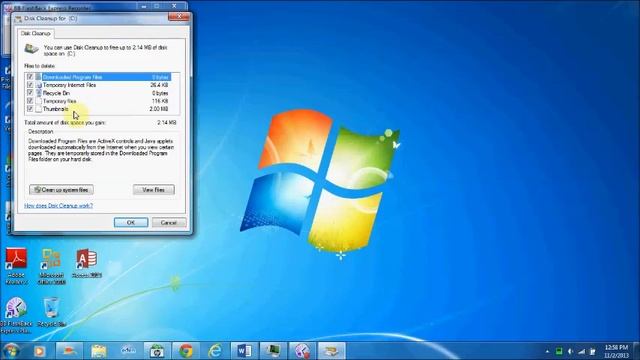Image resolution: width=640 pixels, height=360 pixels.
Task: Show hidden system tray icons arrow
Action: 547,351
